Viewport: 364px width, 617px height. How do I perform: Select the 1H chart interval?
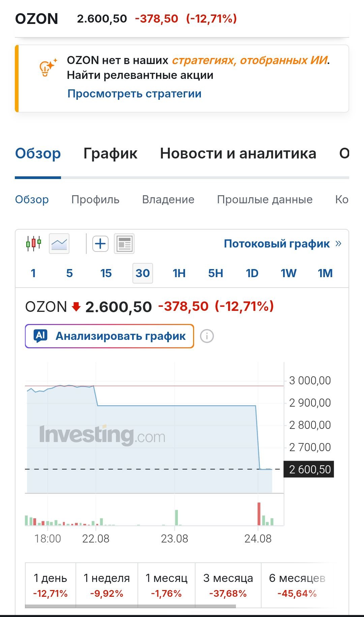[179, 273]
